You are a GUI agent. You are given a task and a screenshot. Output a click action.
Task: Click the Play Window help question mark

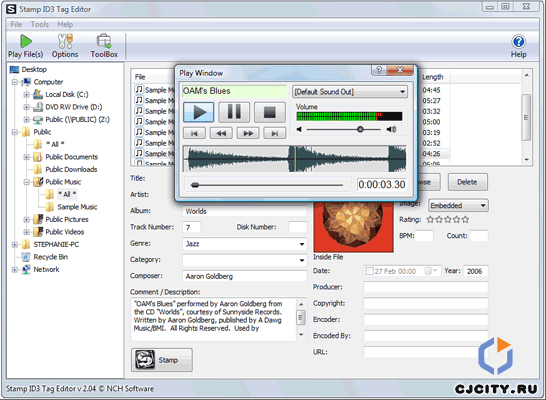pos(379,70)
